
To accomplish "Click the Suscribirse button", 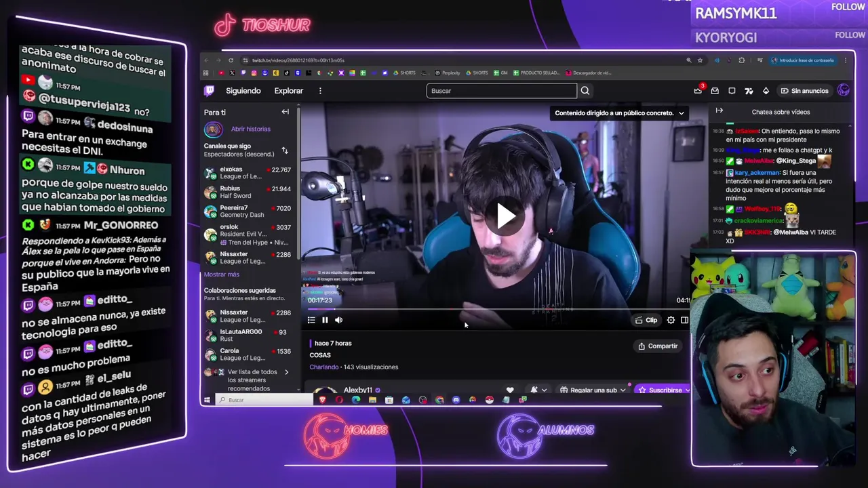I will (662, 390).
